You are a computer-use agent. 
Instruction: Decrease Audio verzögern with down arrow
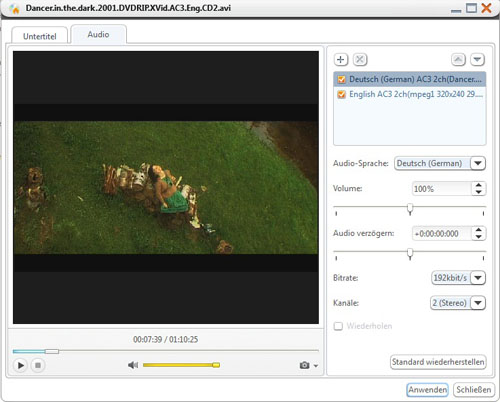click(x=479, y=237)
